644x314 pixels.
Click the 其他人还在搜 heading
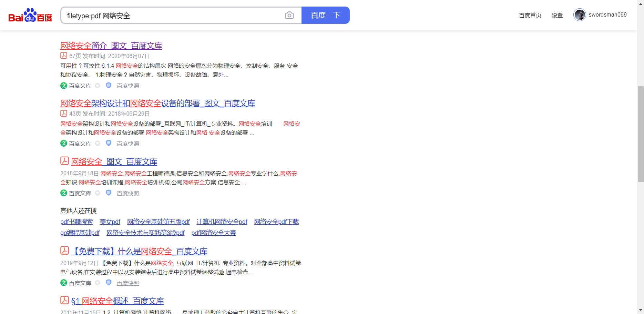79,210
